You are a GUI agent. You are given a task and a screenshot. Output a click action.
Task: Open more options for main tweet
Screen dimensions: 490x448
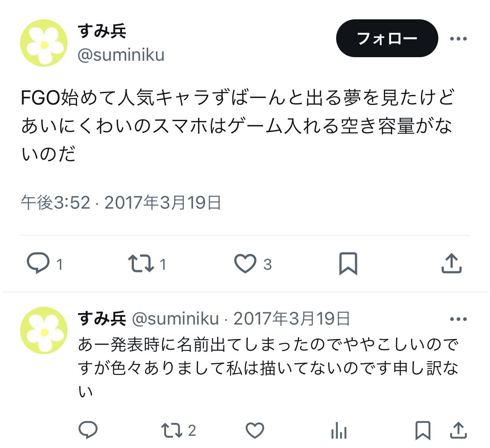point(458,39)
